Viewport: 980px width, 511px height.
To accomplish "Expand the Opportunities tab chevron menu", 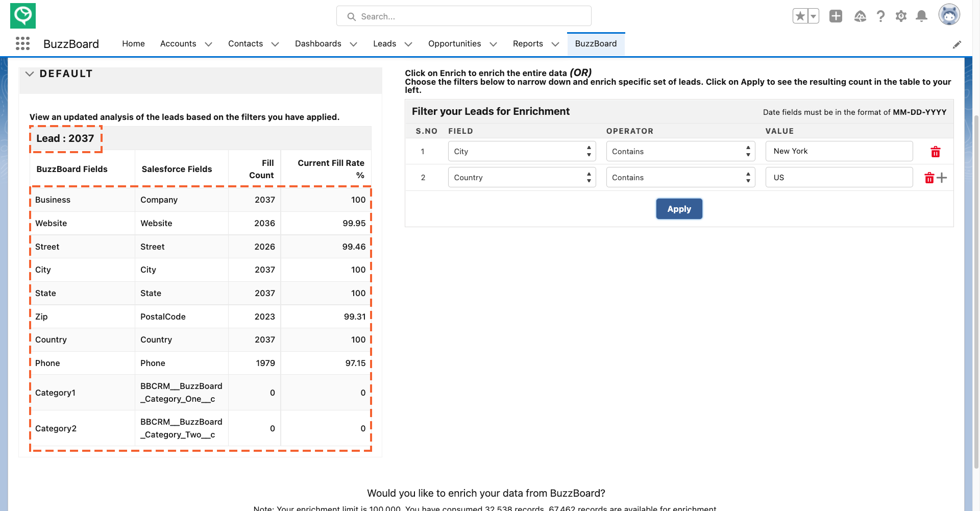I will [493, 44].
